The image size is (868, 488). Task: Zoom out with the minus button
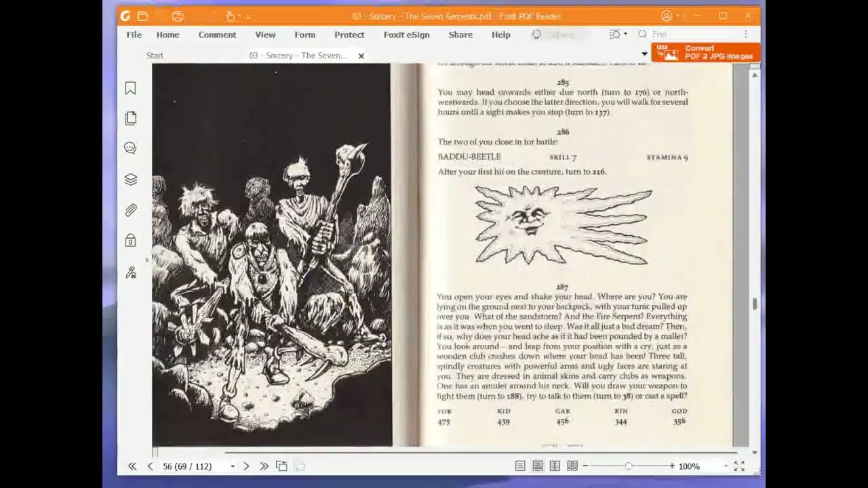586,466
